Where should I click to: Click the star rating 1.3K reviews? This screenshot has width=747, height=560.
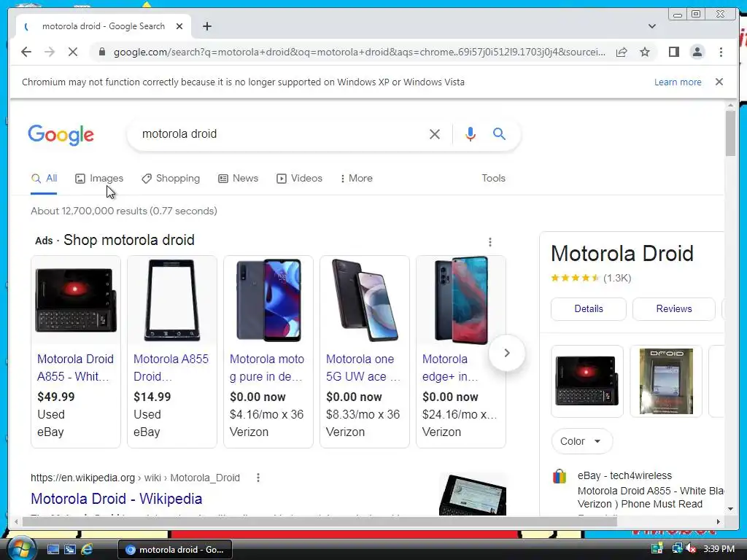(x=591, y=278)
